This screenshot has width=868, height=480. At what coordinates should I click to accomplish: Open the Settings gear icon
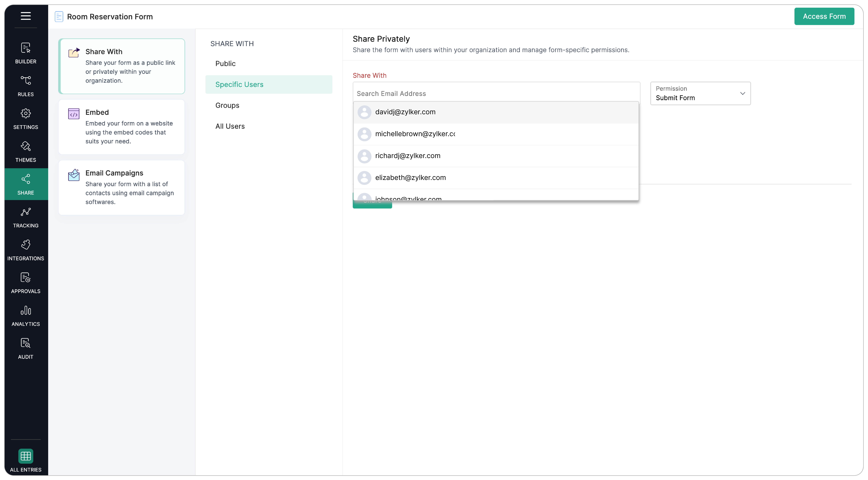(26, 113)
